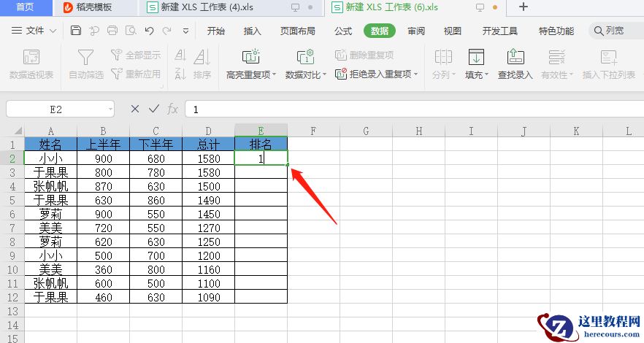Click the 拒绝录入重复项 icon
Image resolution: width=644 pixels, height=343 pixels.
coord(341,74)
